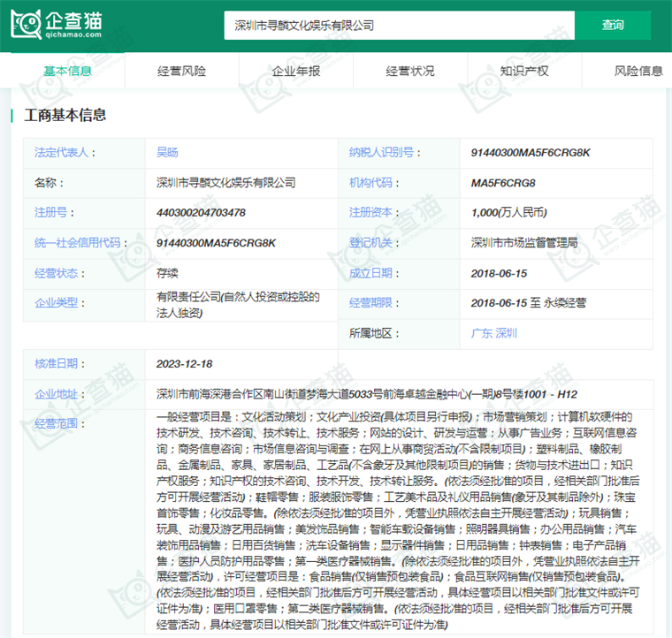The height and width of the screenshot is (638, 672).
Task: Select the founding date 2018-06-15
Action: pos(499,273)
